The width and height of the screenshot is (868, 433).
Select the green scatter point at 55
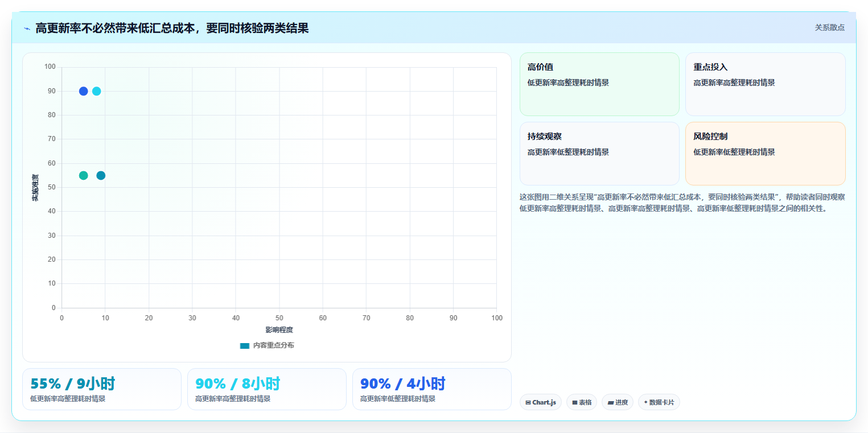(83, 175)
